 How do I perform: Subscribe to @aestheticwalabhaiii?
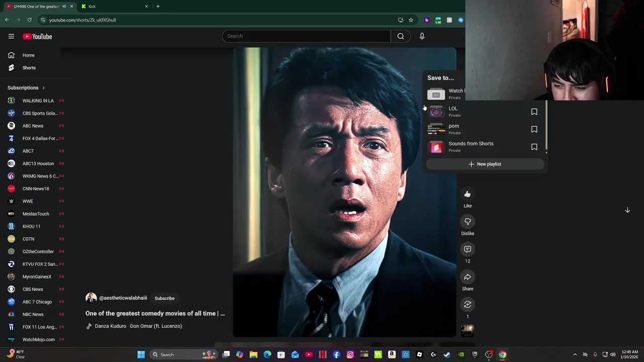click(165, 298)
